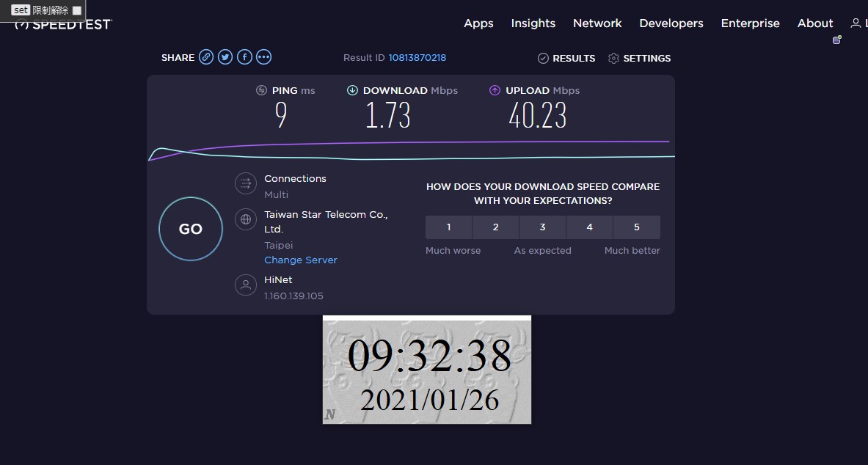Screen dimensions: 868x465
Task: Open the Developers menu
Action: (671, 23)
